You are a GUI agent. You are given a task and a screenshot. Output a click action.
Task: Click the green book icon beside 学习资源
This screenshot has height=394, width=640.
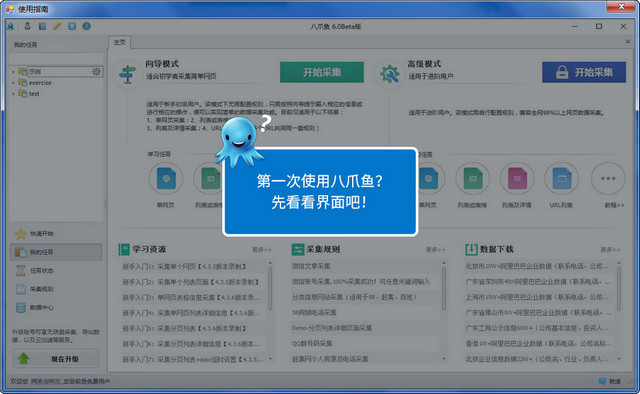point(124,249)
